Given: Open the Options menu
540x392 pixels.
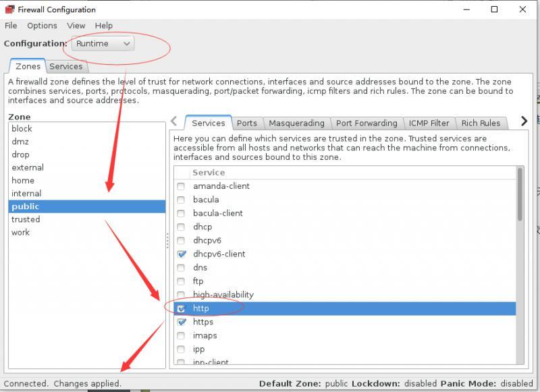Looking at the screenshot, I should pyautogui.click(x=42, y=26).
